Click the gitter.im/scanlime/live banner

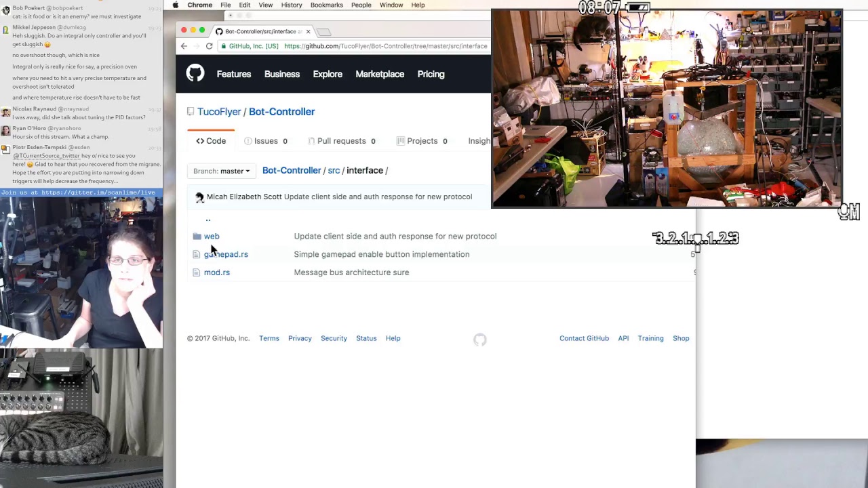[81, 192]
